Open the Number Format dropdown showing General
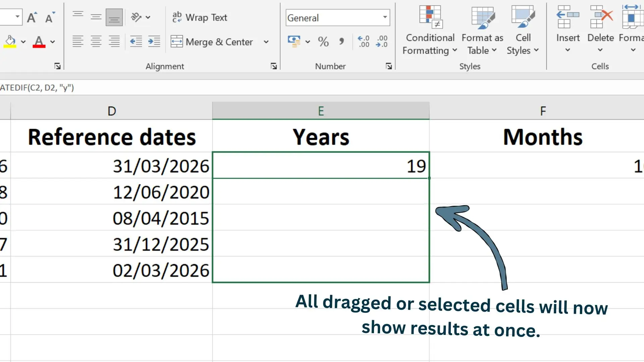Image resolution: width=644 pixels, height=362 pixels. 337,17
